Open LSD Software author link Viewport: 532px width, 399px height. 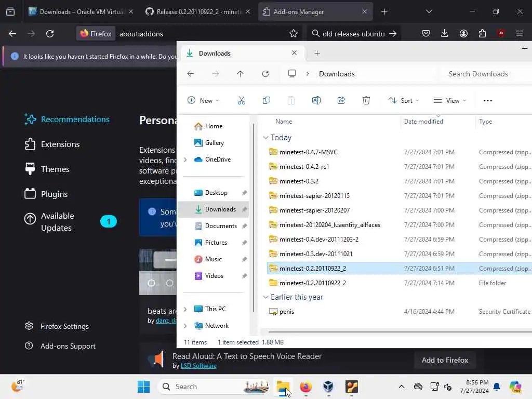[198, 366]
